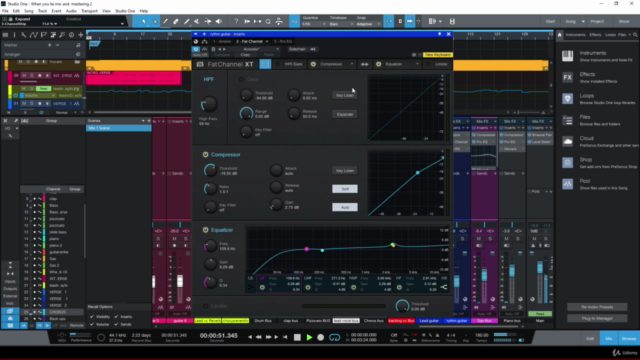
Task: Open the Volume automation parameter dropdown
Action: (x=39, y=95)
